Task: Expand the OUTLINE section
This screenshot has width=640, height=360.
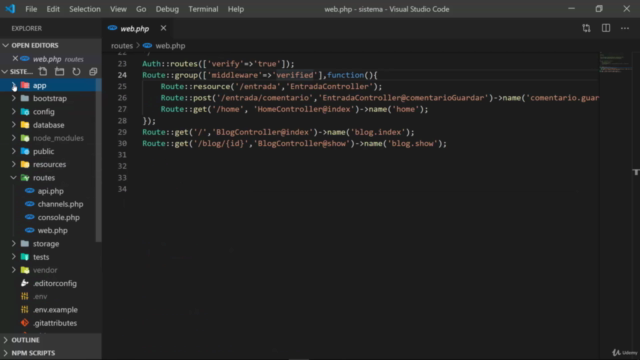Action: 6,340
